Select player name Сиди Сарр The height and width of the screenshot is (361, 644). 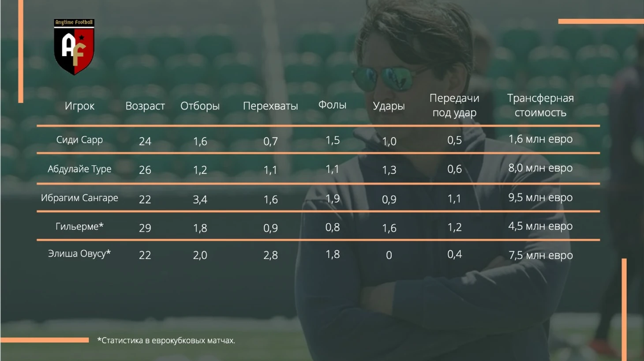click(x=79, y=140)
